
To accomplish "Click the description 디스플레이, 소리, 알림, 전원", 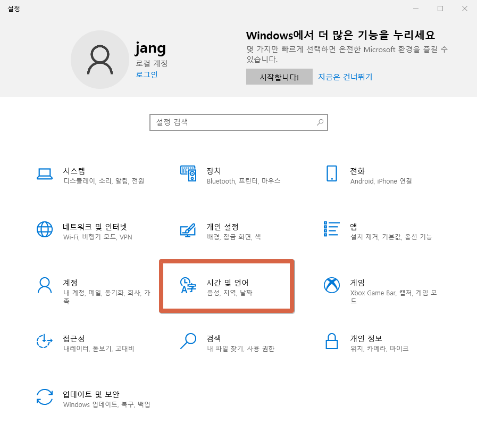I will 104,181.
